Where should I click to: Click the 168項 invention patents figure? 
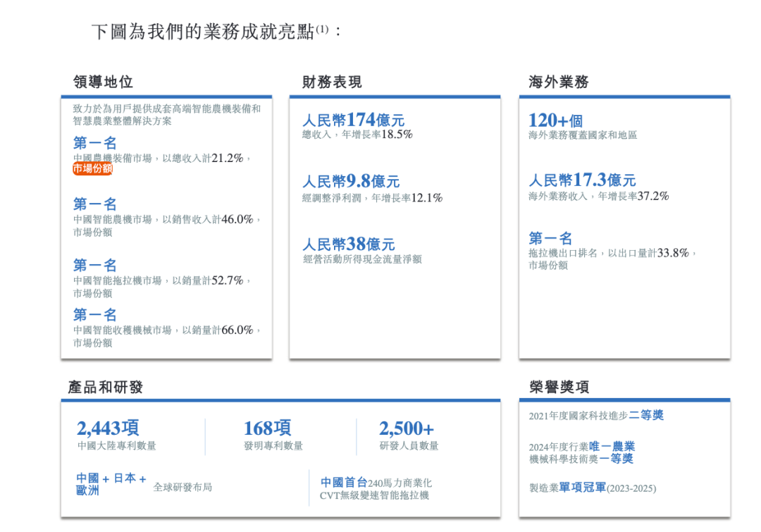(x=268, y=428)
